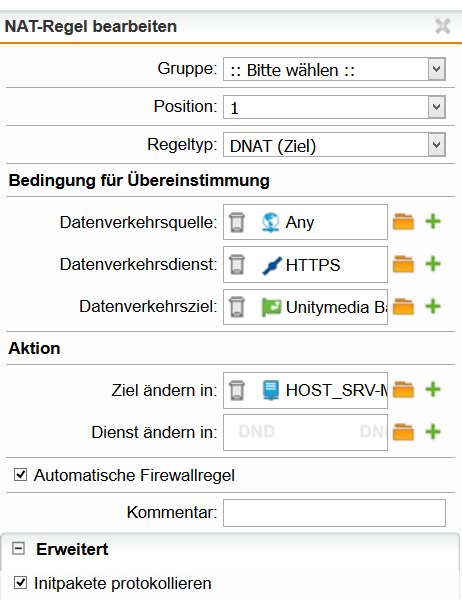Screen dimensions: 462x600
Task: Delete the HTTPS service with trash icon
Action: [x=237, y=265]
